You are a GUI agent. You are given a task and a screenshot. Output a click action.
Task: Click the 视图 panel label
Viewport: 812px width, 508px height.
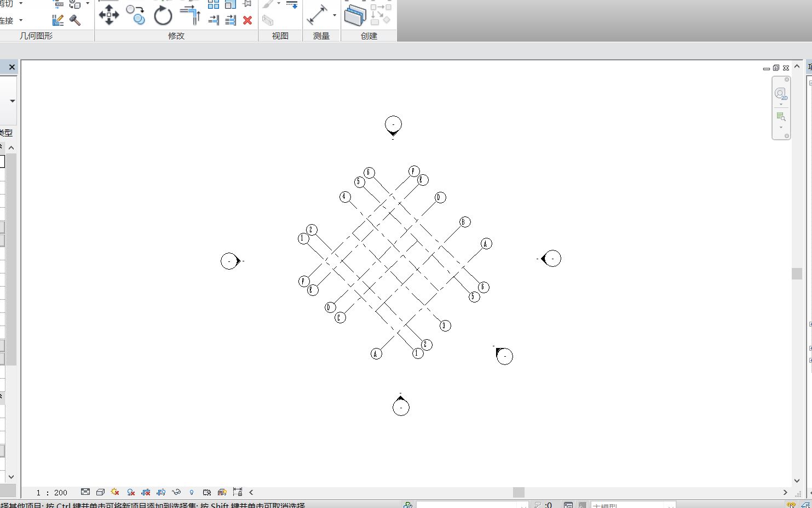(x=280, y=36)
